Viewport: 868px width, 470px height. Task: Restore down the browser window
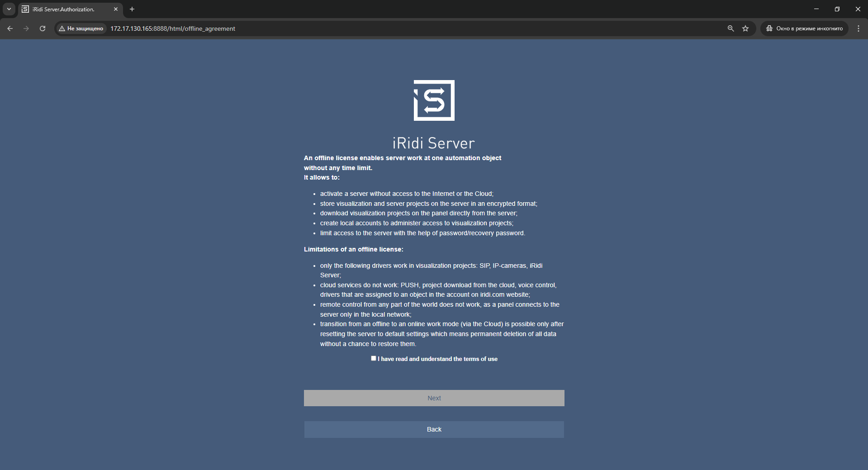click(837, 9)
